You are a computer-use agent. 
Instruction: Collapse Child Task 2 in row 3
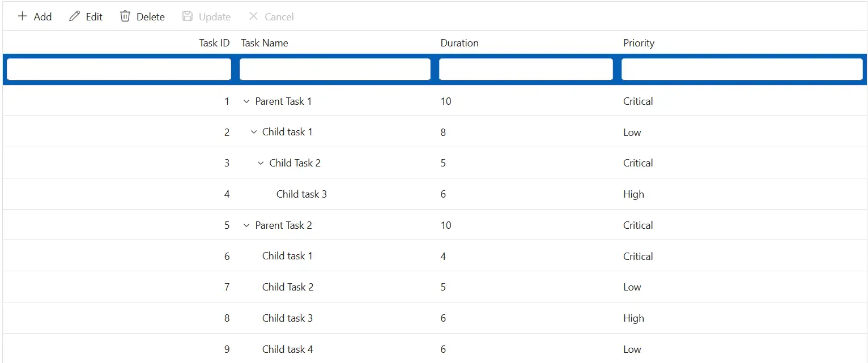(x=261, y=163)
